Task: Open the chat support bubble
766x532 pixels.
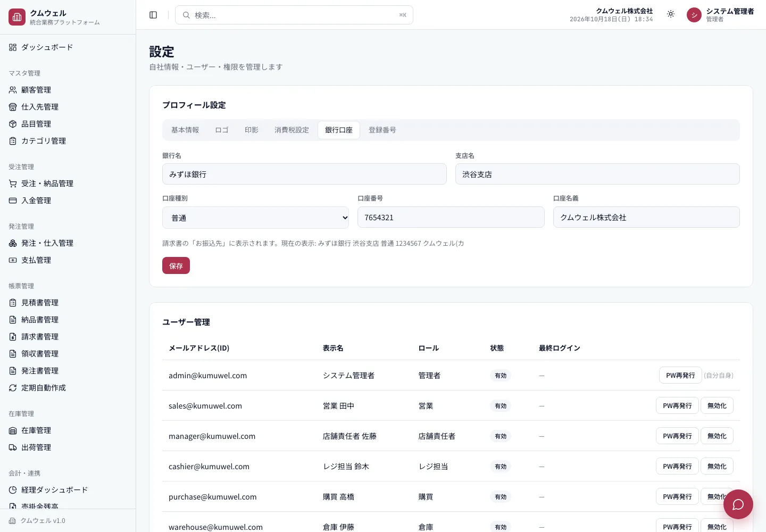Action: (738, 504)
